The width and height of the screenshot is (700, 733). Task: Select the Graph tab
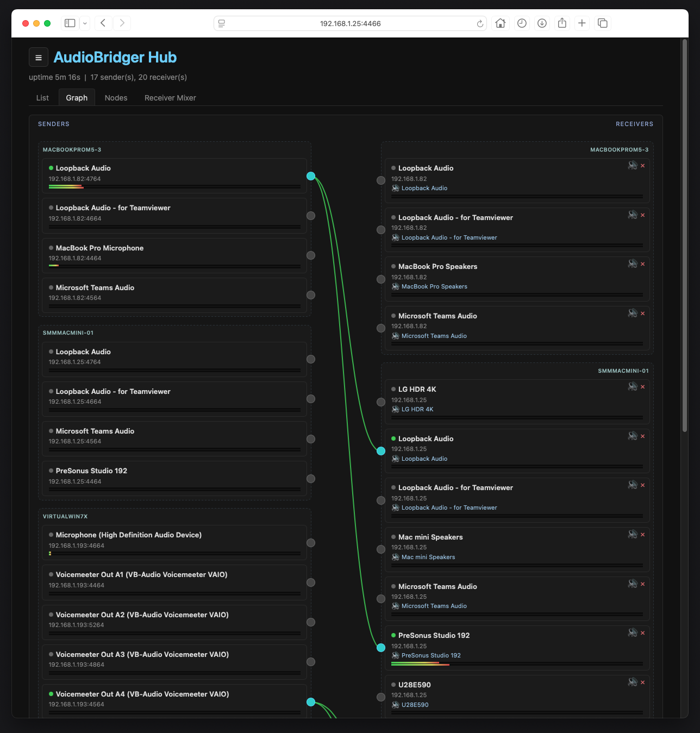[x=77, y=98]
